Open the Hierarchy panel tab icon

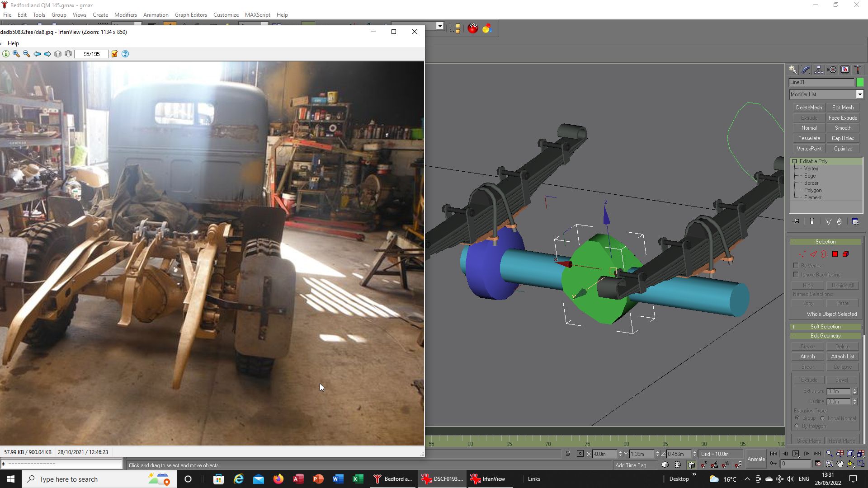coord(819,70)
